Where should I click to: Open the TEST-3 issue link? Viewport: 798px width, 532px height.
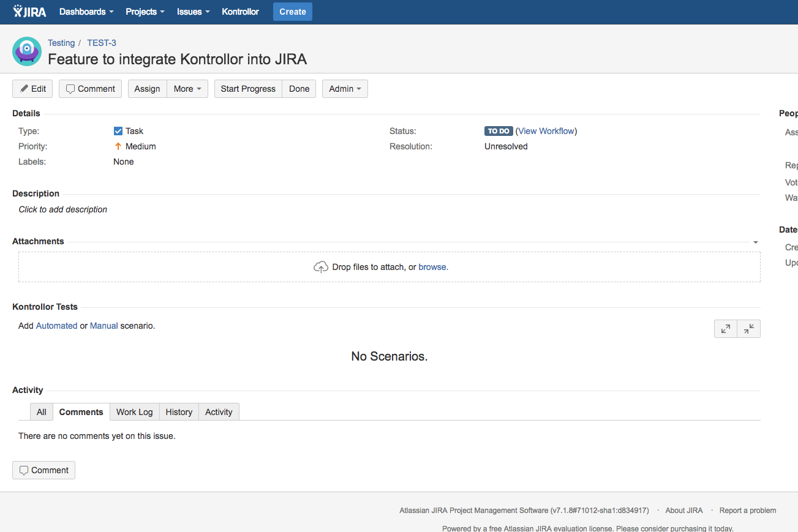(102, 43)
